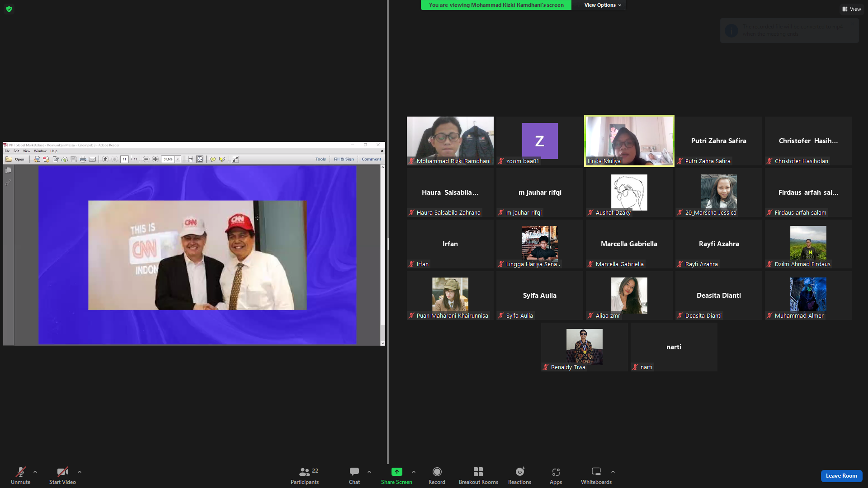This screenshot has height=488, width=868.
Task: Select 20_Marscha Jessica's participant tile
Action: coord(719,192)
